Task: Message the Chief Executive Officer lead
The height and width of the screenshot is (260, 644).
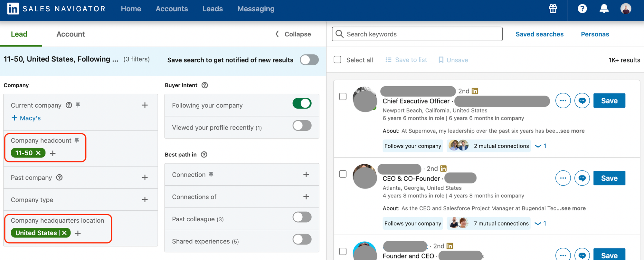Action: click(582, 101)
